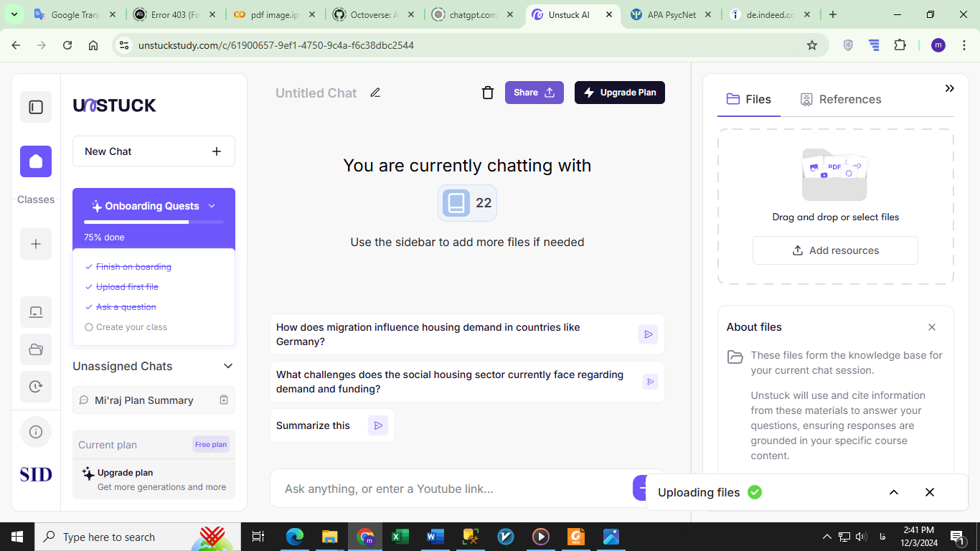
Task: Open Word from the taskbar
Action: (x=435, y=537)
